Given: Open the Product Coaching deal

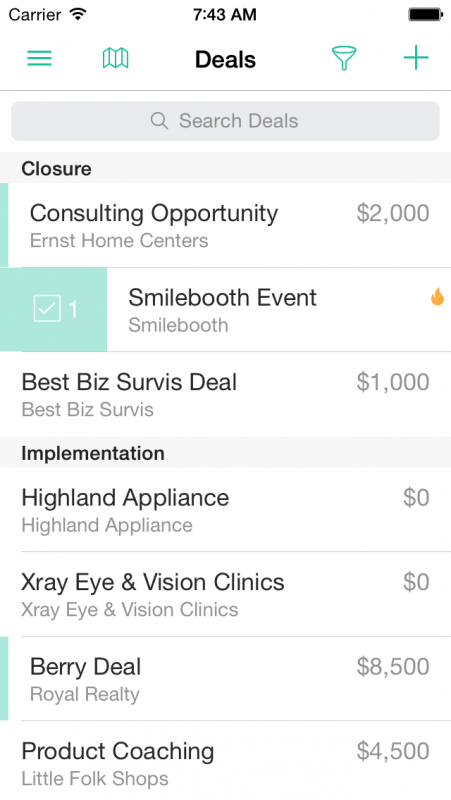Looking at the screenshot, I should coord(226,761).
